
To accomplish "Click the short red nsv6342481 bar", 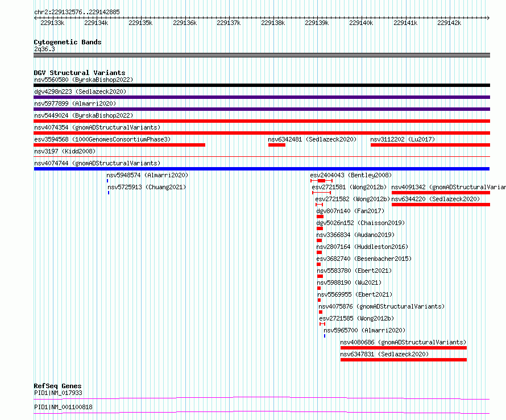I will pyautogui.click(x=277, y=145).
